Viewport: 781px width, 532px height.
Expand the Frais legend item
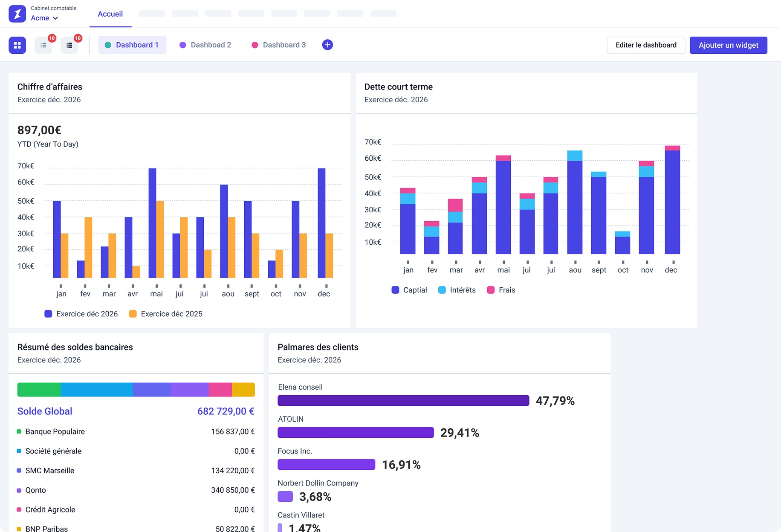(502, 290)
